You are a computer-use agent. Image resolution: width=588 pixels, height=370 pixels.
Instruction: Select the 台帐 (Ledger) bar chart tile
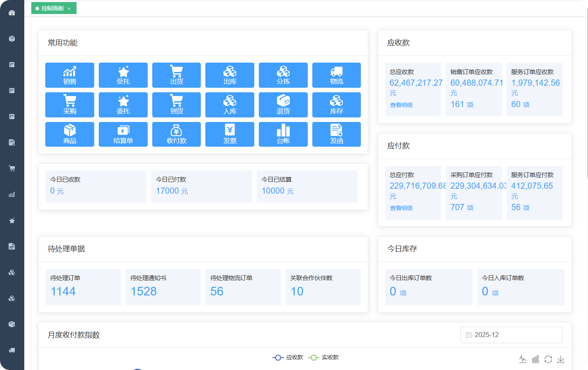pyautogui.click(x=283, y=134)
